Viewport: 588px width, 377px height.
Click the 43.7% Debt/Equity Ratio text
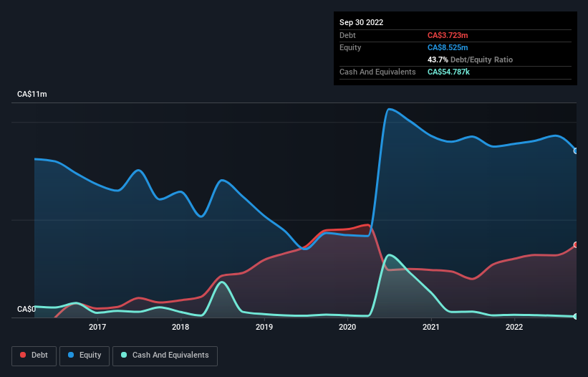(471, 59)
